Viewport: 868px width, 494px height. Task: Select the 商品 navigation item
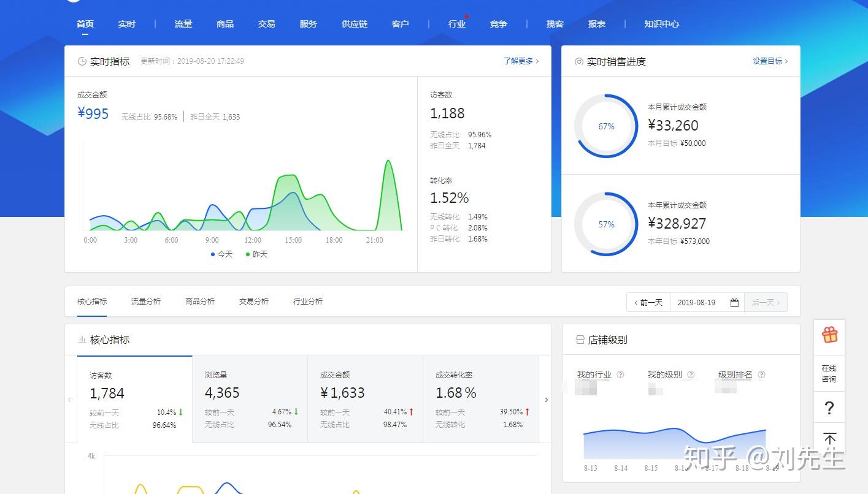225,24
